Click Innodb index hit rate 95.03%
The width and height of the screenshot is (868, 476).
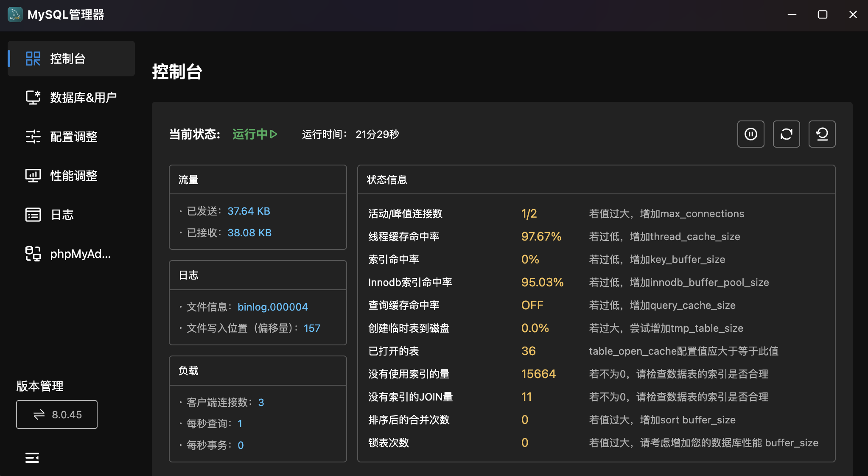coord(543,282)
